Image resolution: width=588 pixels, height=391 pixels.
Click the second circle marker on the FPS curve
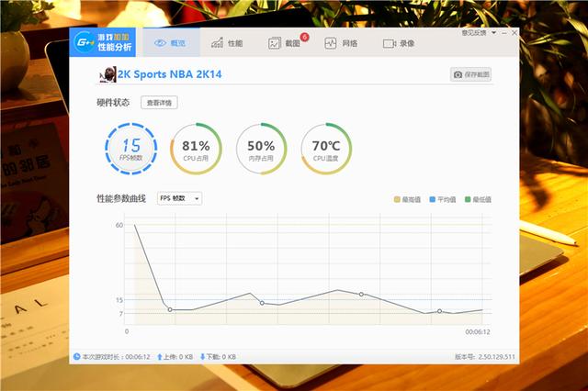click(x=262, y=303)
